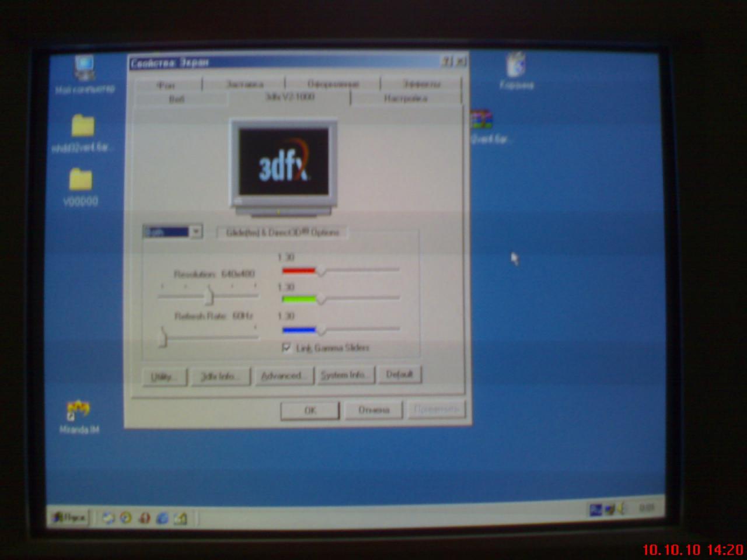This screenshot has width=747, height=560.
Task: Click the Advanced... button
Action: [283, 376]
